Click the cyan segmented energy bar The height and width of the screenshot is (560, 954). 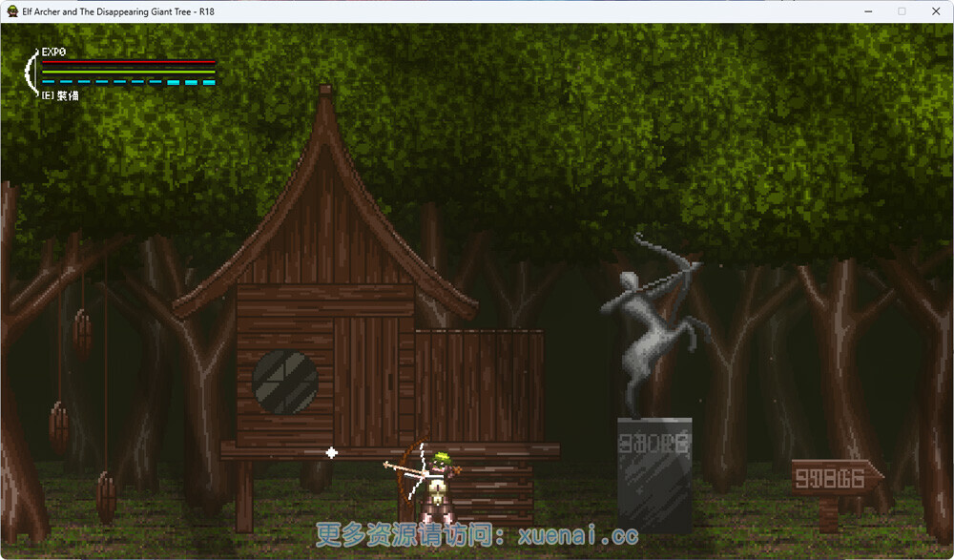[128, 82]
